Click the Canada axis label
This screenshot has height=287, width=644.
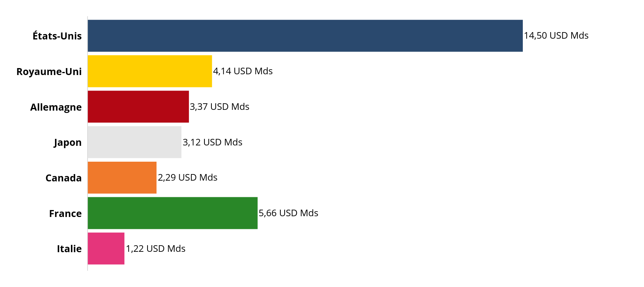click(x=64, y=178)
